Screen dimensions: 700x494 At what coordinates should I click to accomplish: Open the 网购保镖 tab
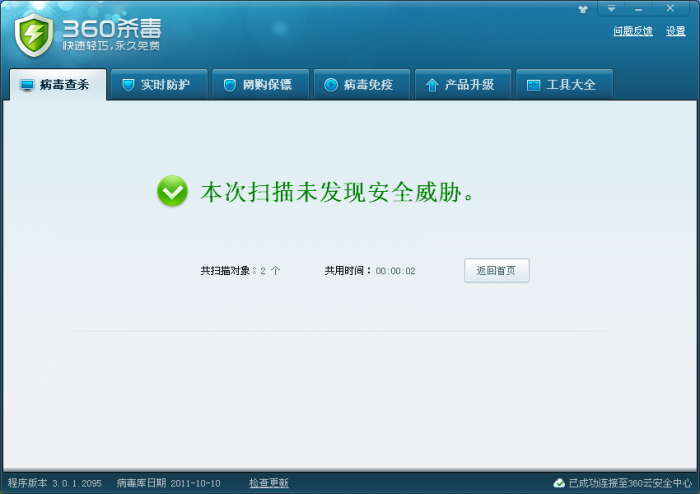pos(261,84)
